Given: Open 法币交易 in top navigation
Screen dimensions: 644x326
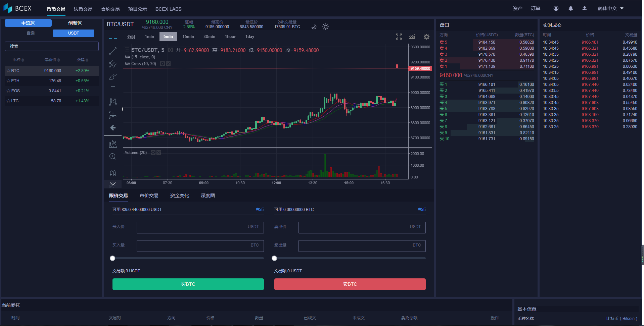Looking at the screenshot, I should [x=83, y=9].
